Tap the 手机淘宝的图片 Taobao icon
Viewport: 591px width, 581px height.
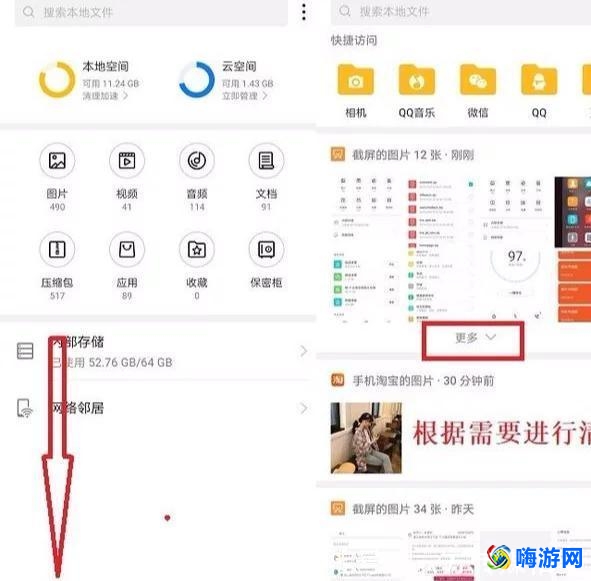tap(338, 380)
